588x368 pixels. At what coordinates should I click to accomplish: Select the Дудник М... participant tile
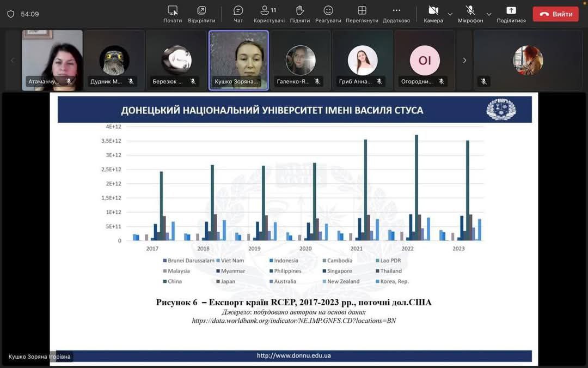pos(114,61)
